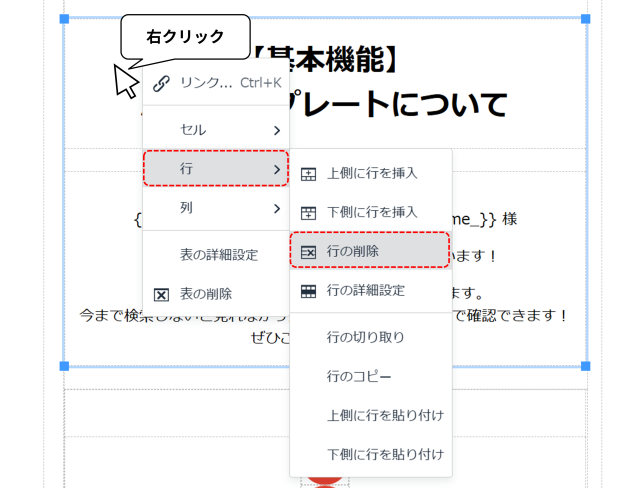Click the top-right table resize handle
640x488 pixels.
coord(585,19)
